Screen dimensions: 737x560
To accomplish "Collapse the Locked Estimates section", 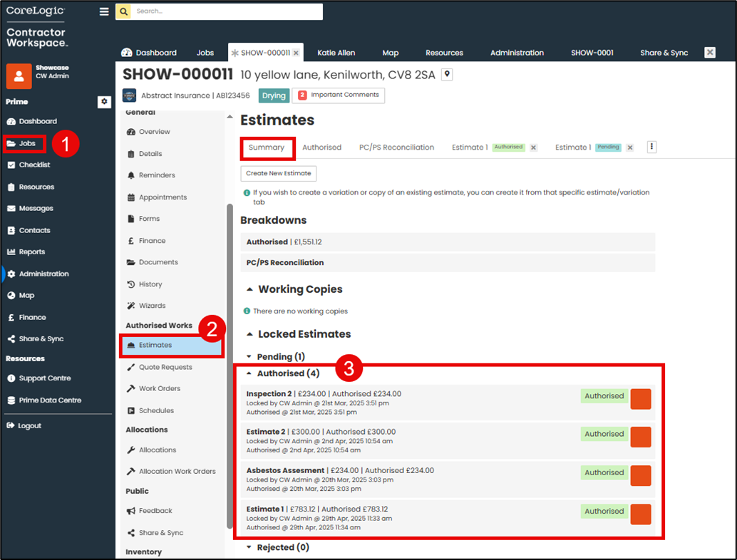I will click(249, 334).
